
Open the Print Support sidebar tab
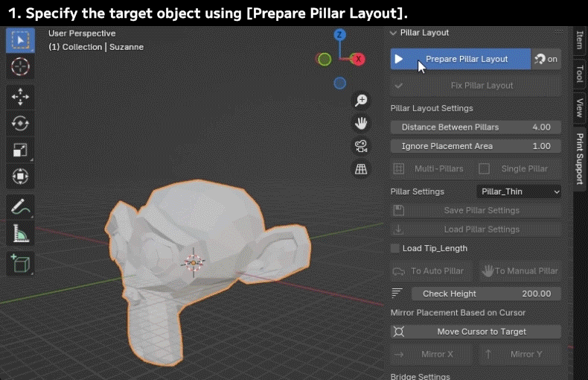[580, 159]
